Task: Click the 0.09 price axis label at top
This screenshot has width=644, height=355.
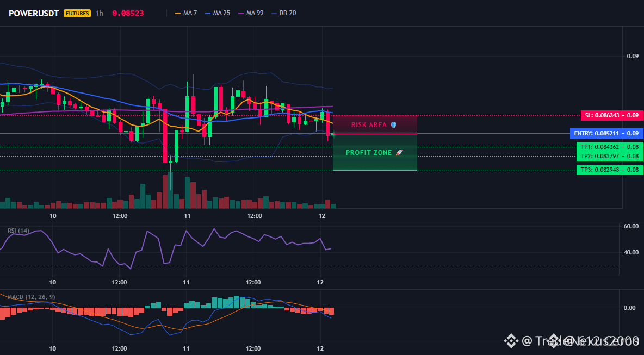Action: coord(633,56)
